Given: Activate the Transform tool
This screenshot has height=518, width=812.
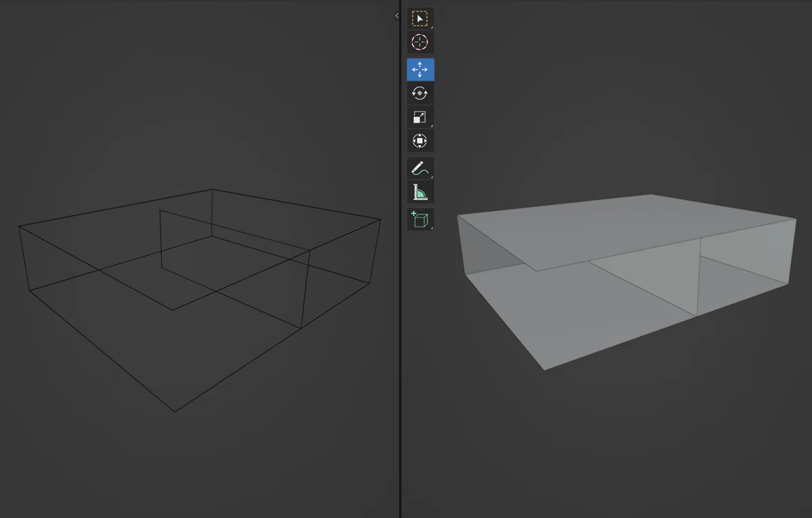Looking at the screenshot, I should 420,141.
